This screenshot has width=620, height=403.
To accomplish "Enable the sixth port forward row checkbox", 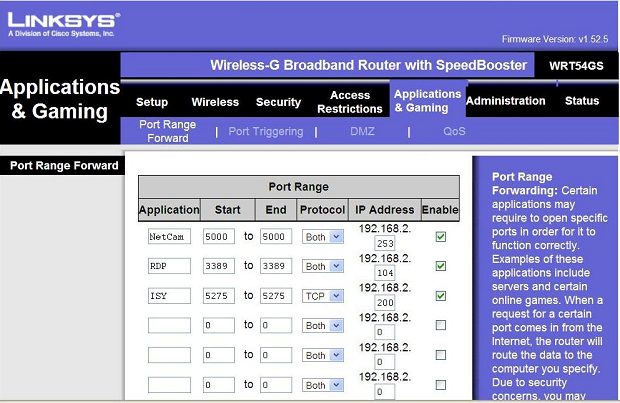I will [x=440, y=385].
